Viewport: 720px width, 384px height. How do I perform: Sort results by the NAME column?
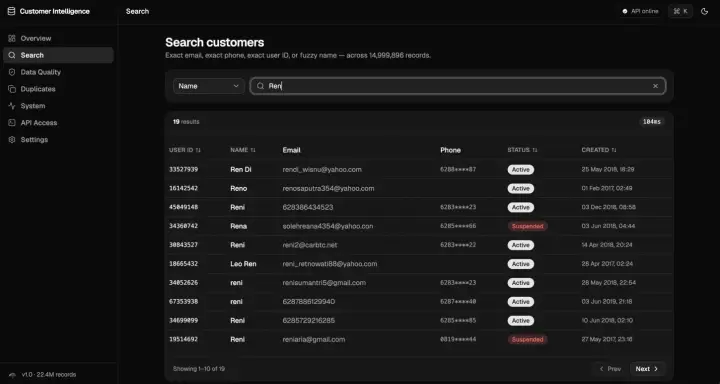[243, 150]
